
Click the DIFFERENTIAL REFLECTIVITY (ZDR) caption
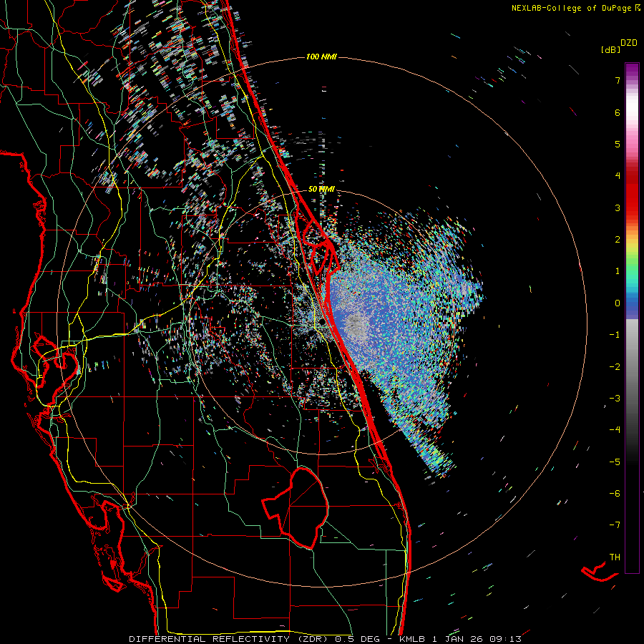click(230, 639)
